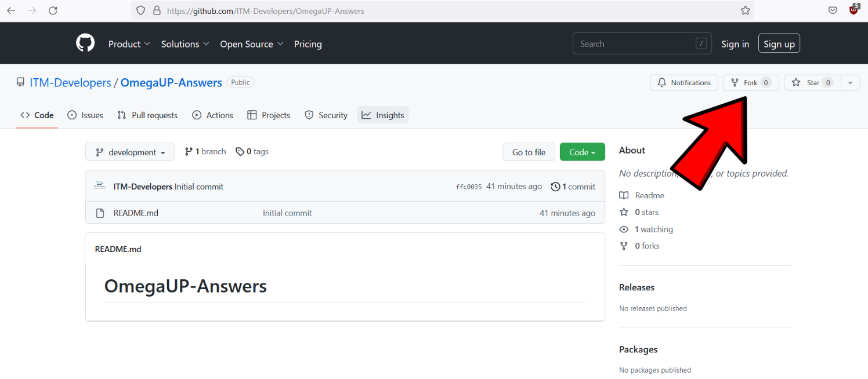Image resolution: width=868 pixels, height=379 pixels.
Task: Open the Product dropdown menu
Action: click(x=129, y=44)
